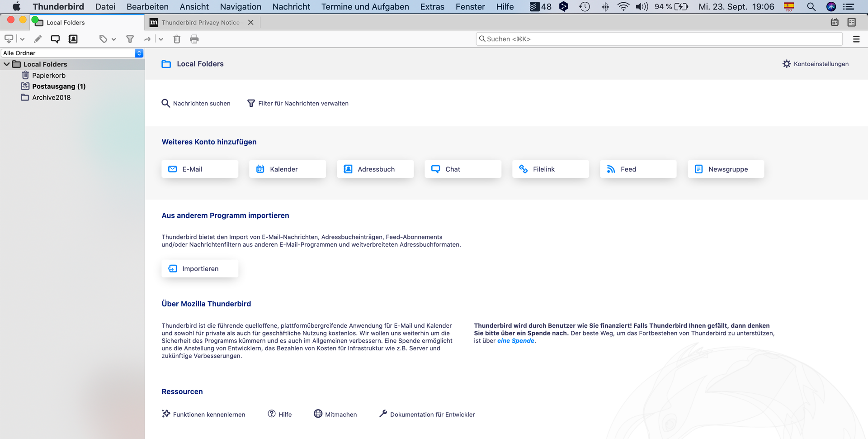
Task: Click the Spanish ISO keyboard input flag
Action: click(789, 7)
